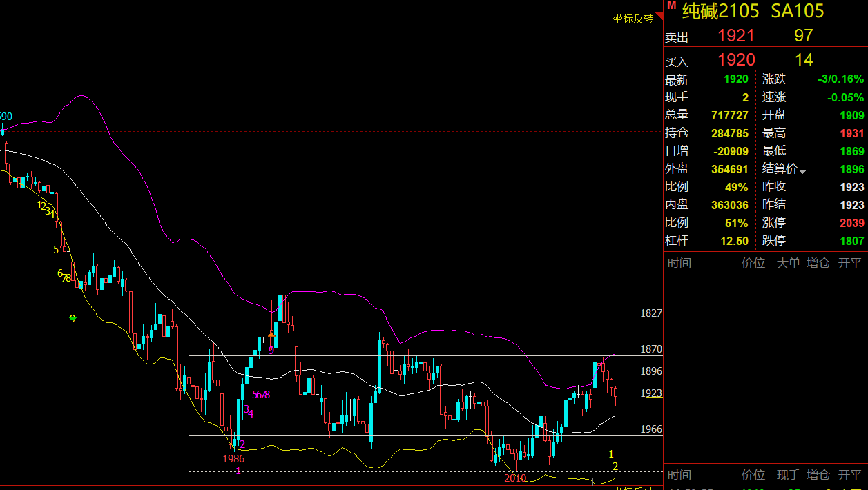The height and width of the screenshot is (490, 868).
Task: Click the red M margin icon
Action: point(671,6)
